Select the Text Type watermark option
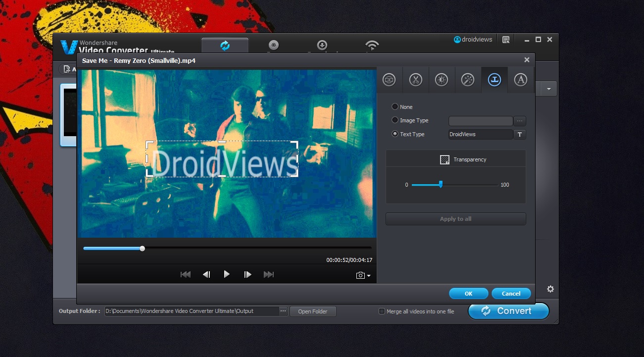 pyautogui.click(x=395, y=134)
